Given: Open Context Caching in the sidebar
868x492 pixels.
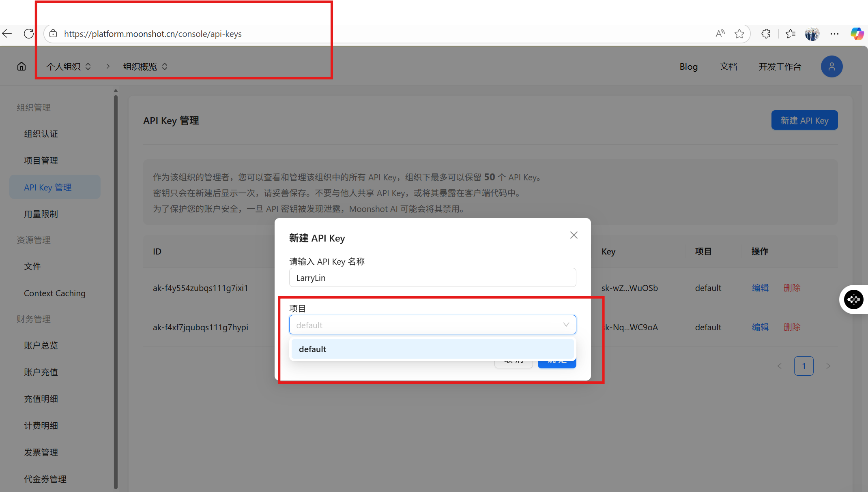Looking at the screenshot, I should click(55, 293).
